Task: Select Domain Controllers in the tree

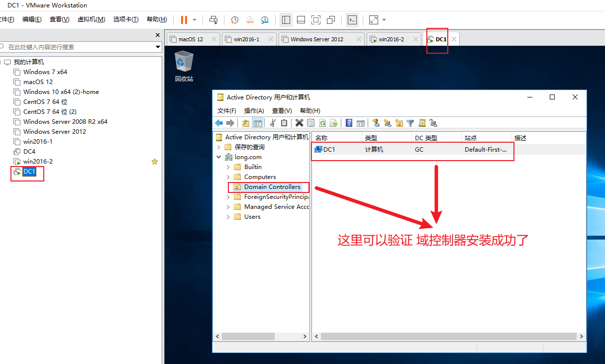Action: coord(272,187)
